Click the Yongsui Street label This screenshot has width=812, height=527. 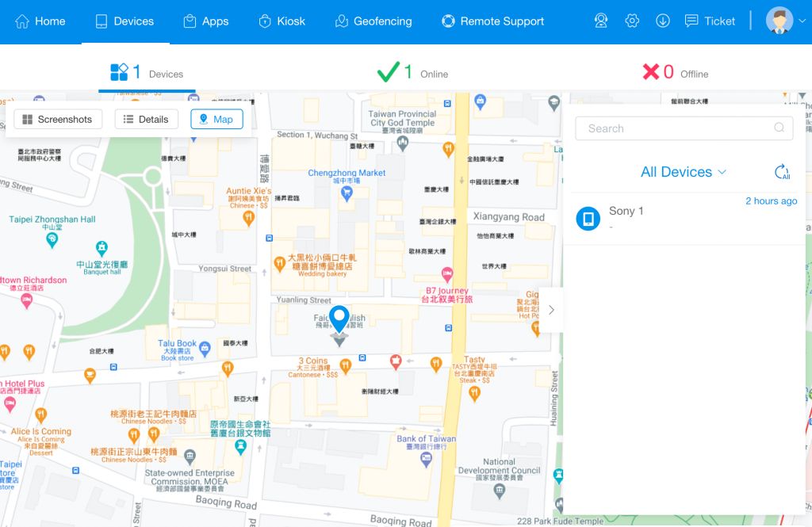click(x=224, y=269)
